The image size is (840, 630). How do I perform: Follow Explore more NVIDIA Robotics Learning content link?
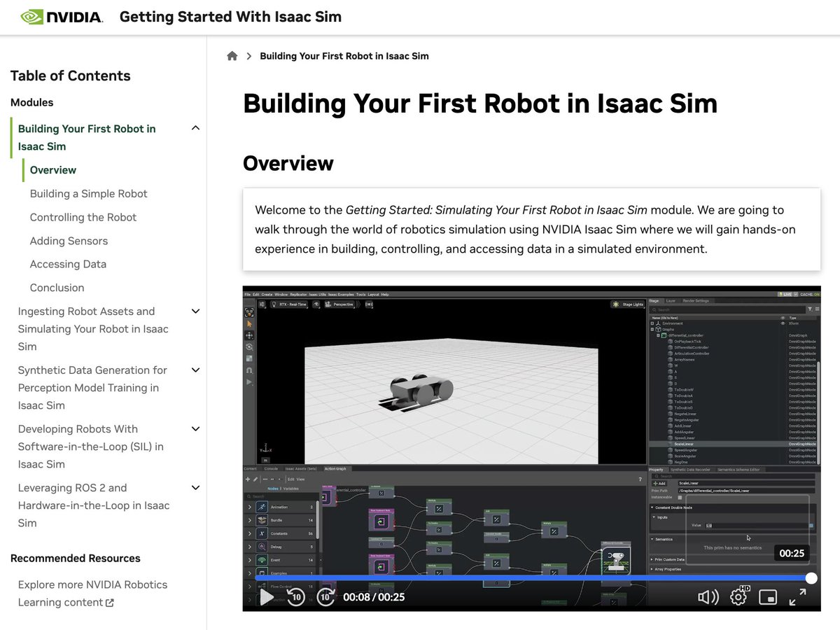pos(92,594)
